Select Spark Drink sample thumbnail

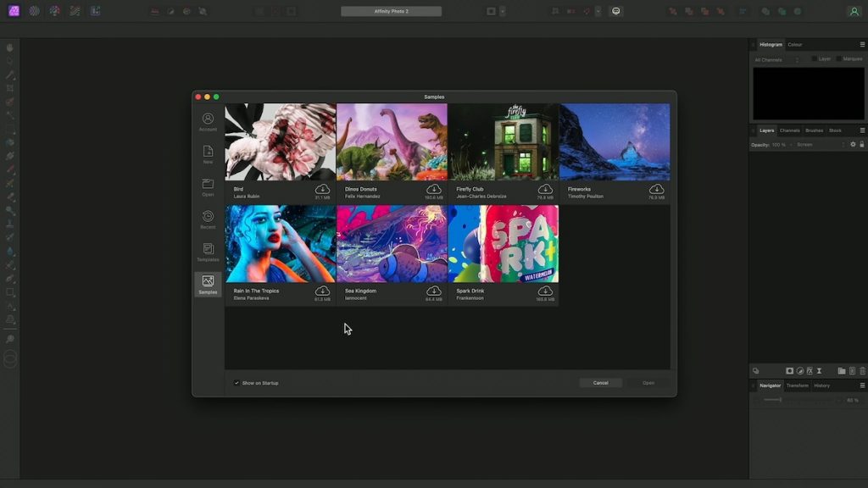[504, 244]
